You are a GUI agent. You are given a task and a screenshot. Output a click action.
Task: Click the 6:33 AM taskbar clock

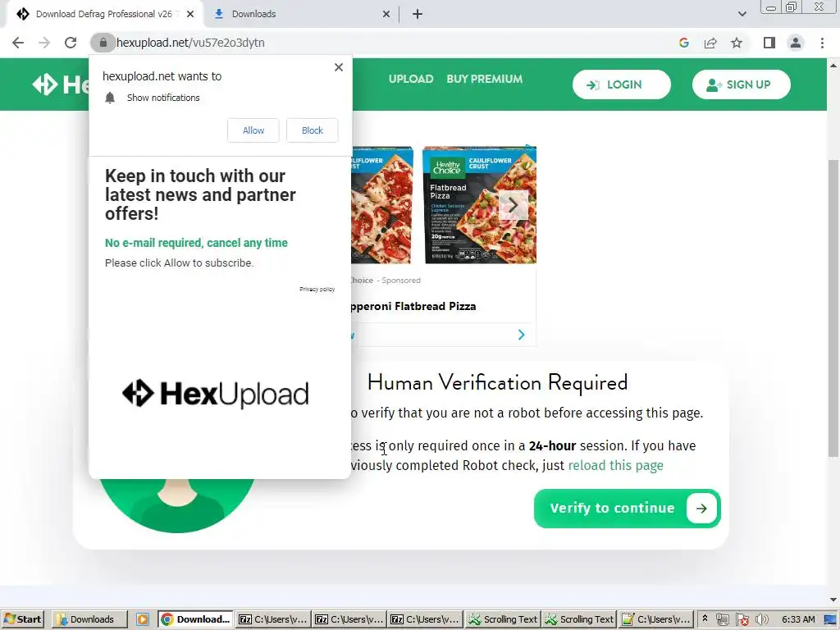(798, 619)
